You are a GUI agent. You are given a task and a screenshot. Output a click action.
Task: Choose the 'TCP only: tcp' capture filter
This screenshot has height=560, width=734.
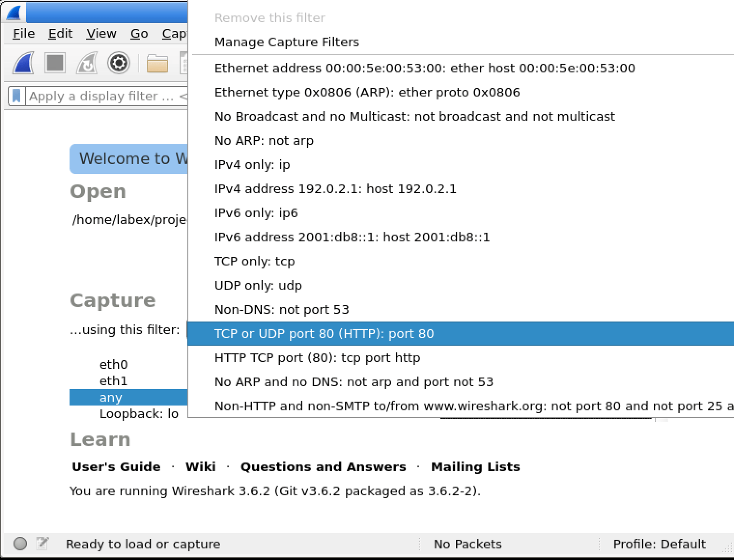tap(254, 261)
